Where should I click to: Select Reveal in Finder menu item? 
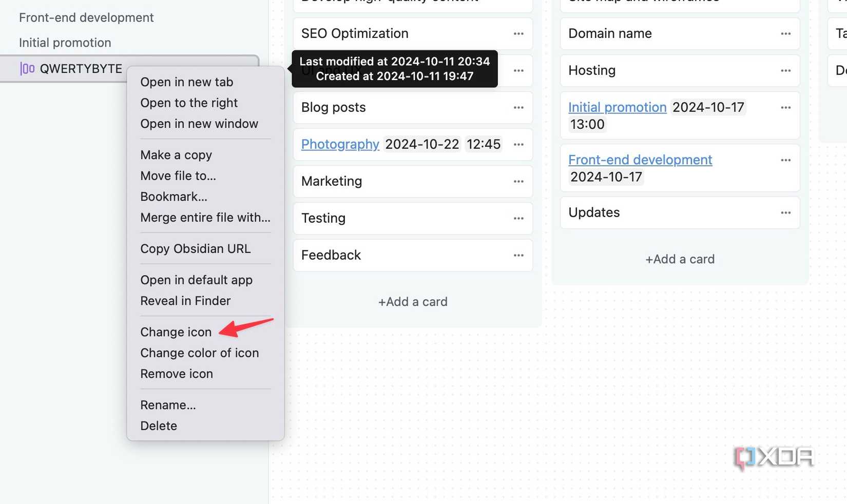coord(185,301)
